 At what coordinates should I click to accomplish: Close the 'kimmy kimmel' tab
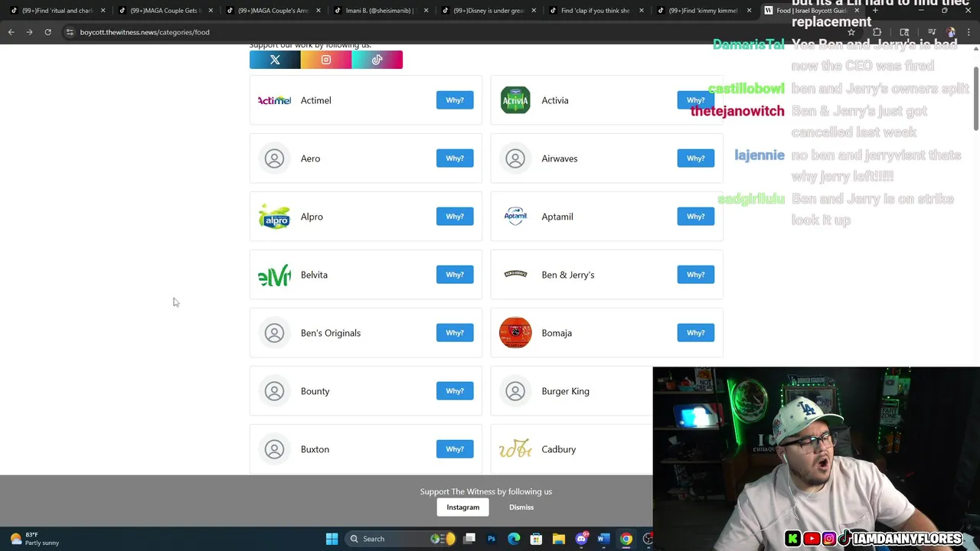(749, 11)
